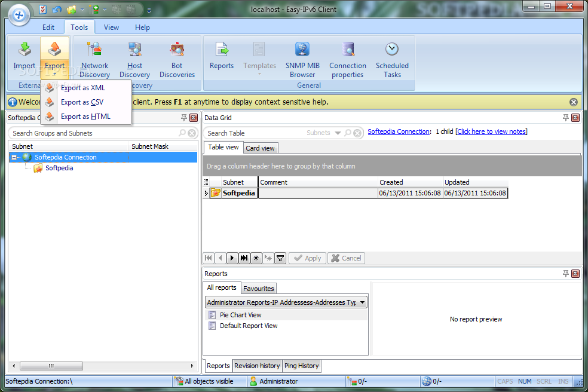
Task: Open quick access toolbar customize arrow
Action: click(x=149, y=10)
